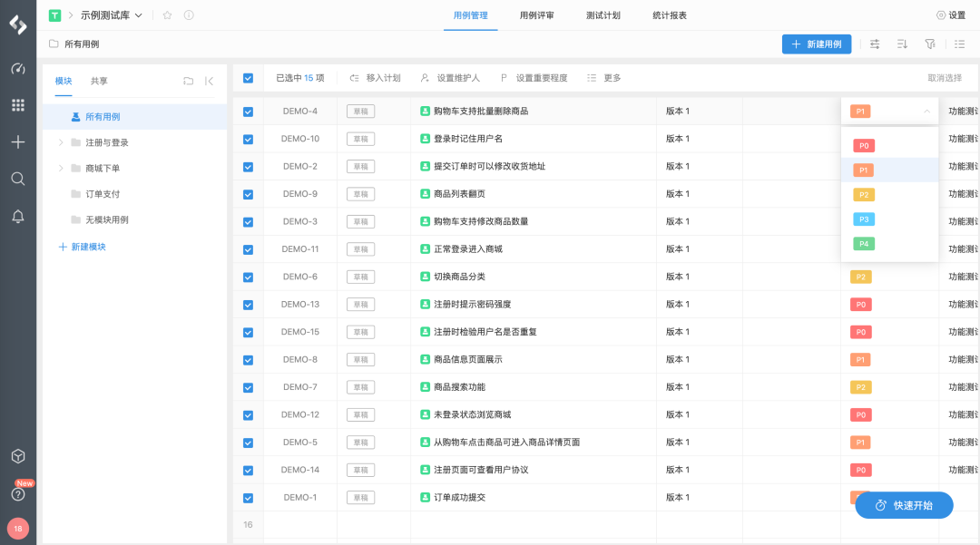The width and height of the screenshot is (980, 545).
Task: Collapse the module panel with arrow icon
Action: [x=210, y=81]
